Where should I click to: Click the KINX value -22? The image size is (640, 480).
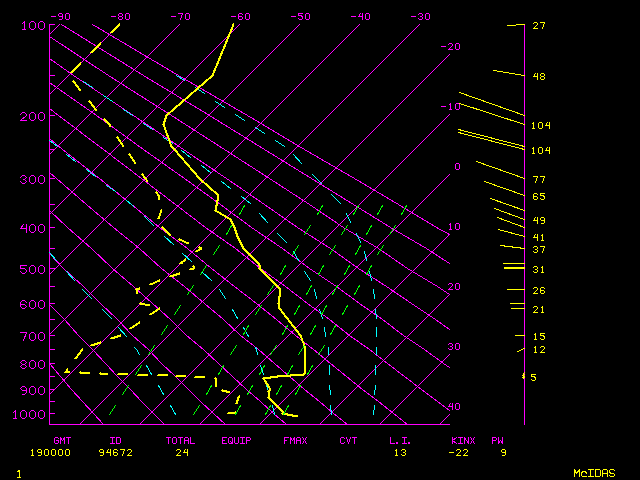coord(459,452)
